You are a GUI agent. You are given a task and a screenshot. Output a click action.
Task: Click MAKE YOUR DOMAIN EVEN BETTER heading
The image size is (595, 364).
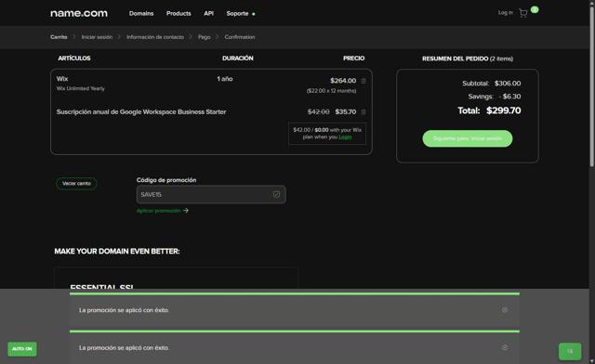[117, 252]
